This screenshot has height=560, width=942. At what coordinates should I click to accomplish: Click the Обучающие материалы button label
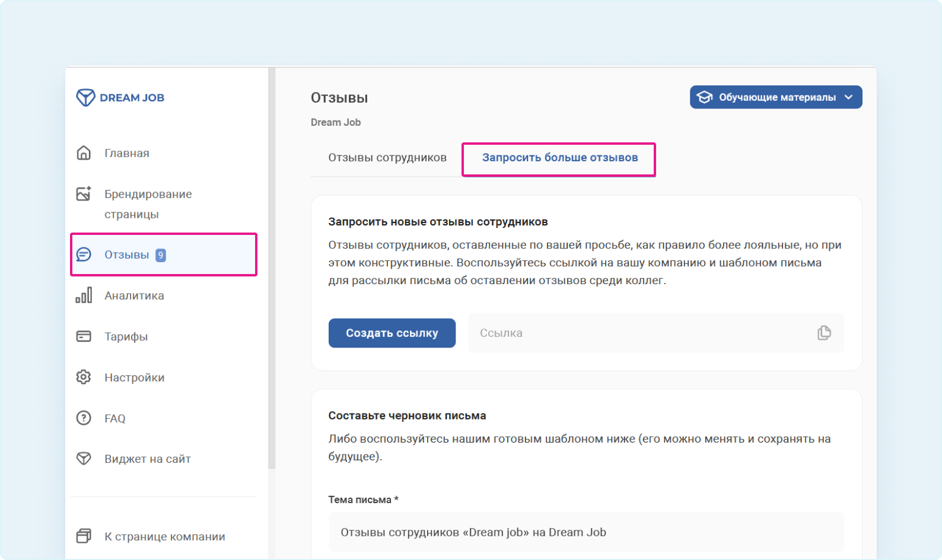(777, 97)
